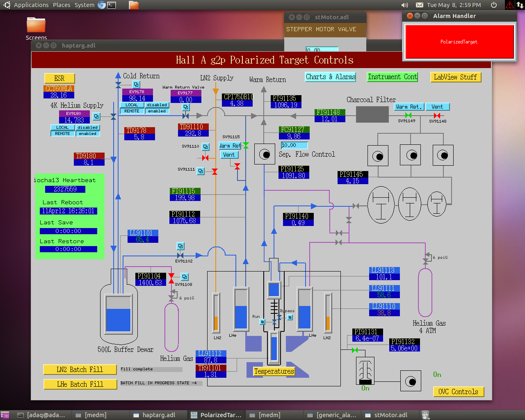Switch to stMotor.adl taskbar window
Screen dimensions: 525x420
(390, 415)
